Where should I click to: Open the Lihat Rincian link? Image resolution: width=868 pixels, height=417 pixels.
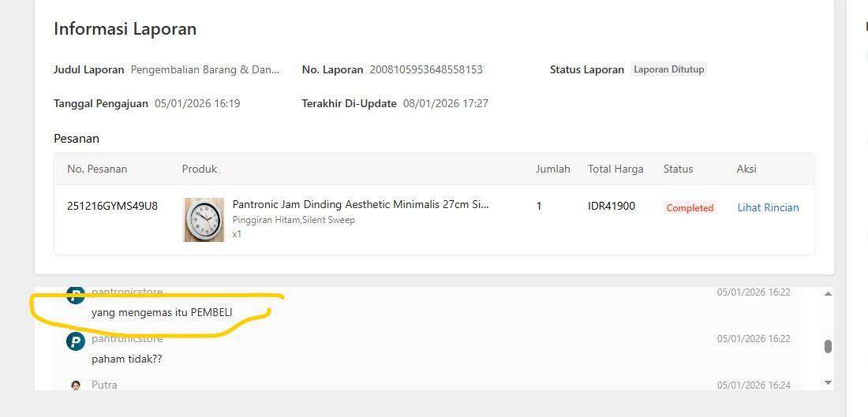tap(768, 207)
